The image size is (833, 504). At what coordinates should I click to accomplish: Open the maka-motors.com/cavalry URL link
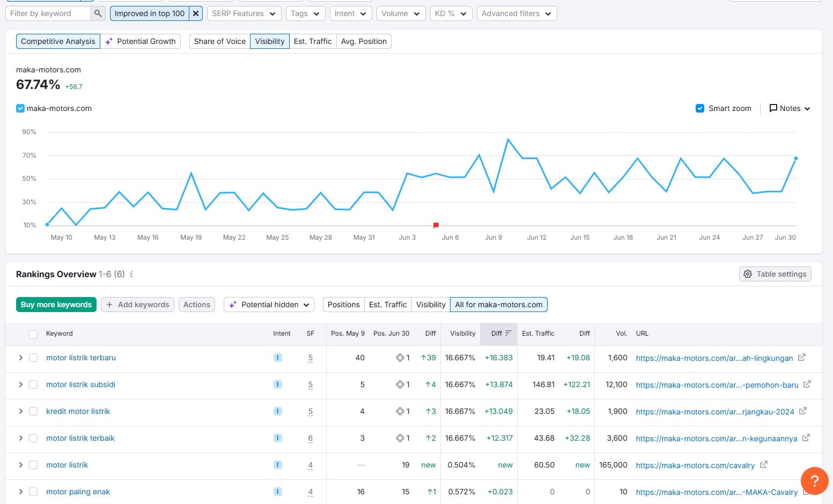point(695,465)
